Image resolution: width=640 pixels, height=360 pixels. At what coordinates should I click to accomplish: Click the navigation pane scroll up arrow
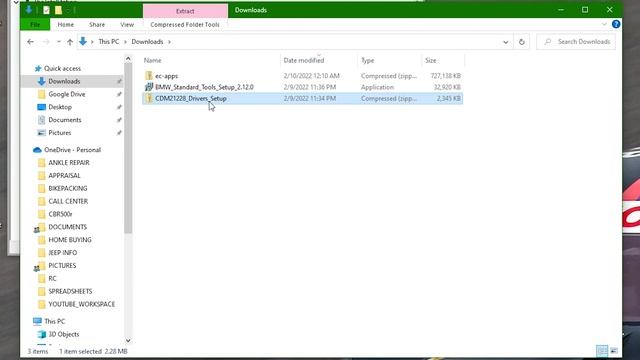coord(128,59)
